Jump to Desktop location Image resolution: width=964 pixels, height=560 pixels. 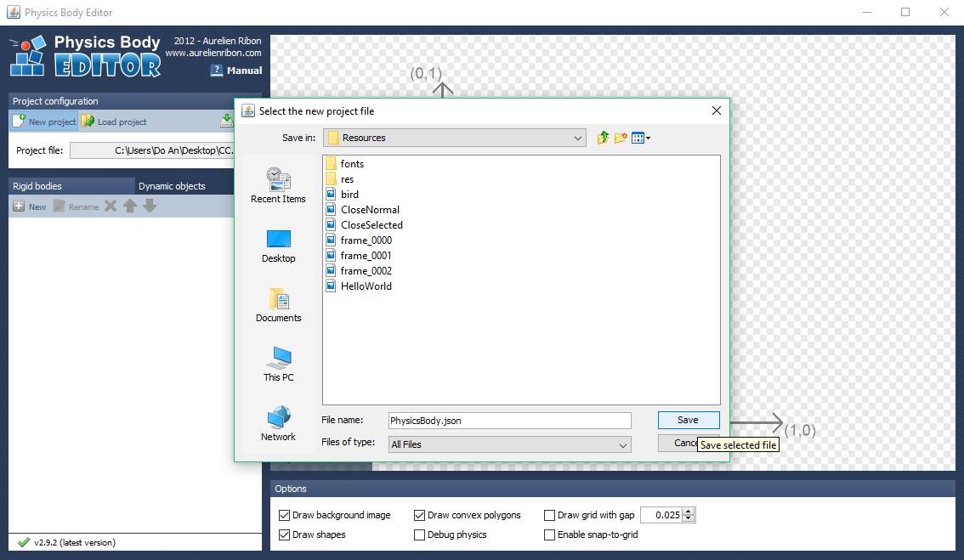tap(278, 246)
